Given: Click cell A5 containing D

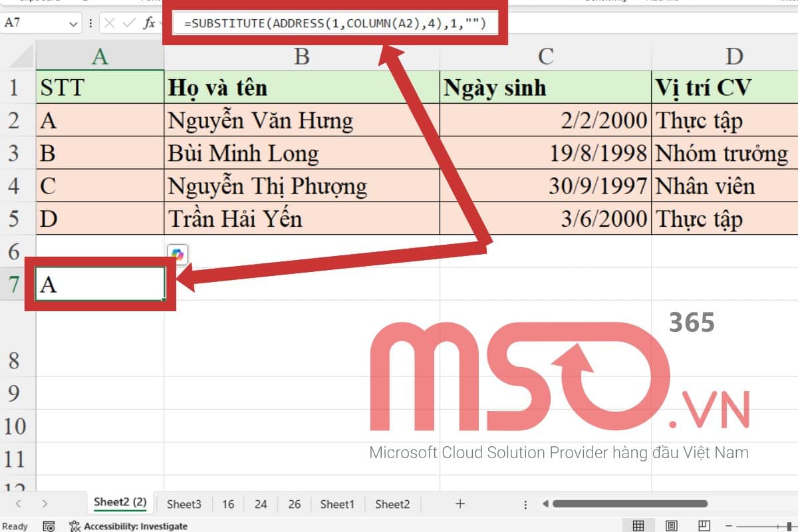Looking at the screenshot, I should point(100,219).
